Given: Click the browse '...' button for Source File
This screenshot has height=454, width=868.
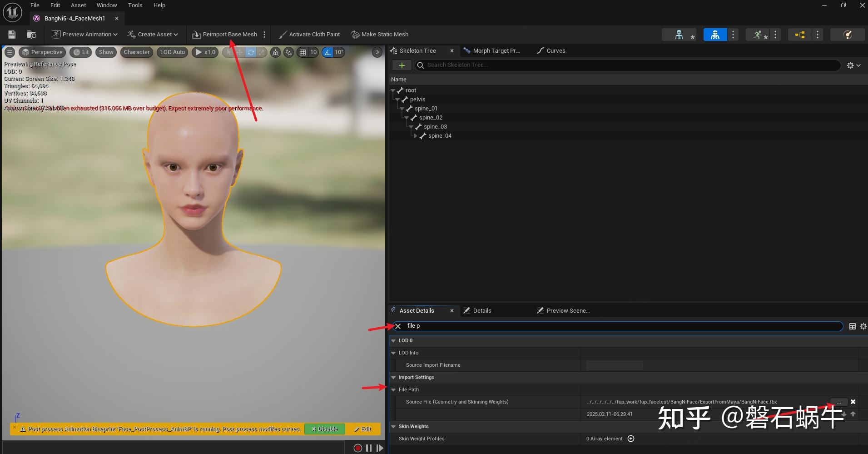Looking at the screenshot, I should coord(838,402).
